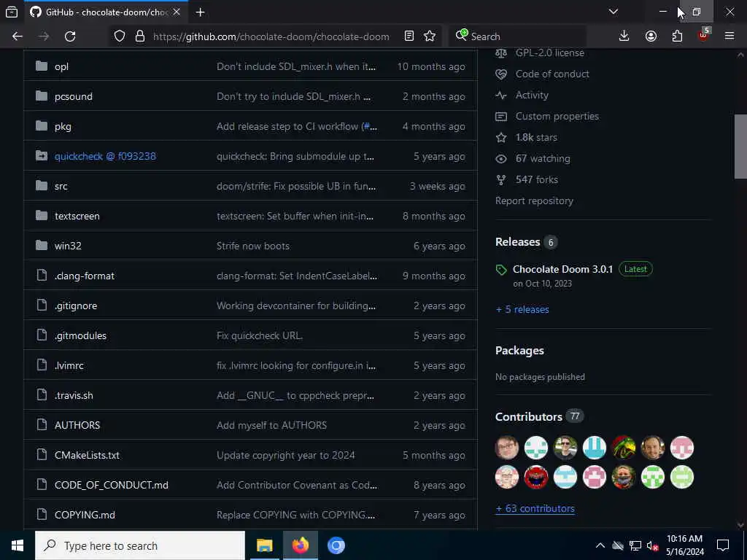Open Firefox downloads panel
Image resolution: width=747 pixels, height=560 pixels.
(624, 36)
